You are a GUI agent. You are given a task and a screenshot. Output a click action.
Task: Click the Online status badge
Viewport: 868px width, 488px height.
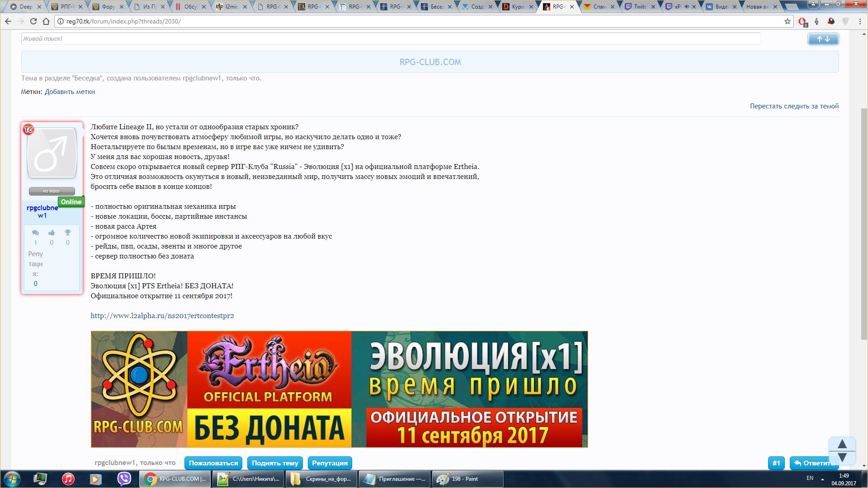[71, 202]
